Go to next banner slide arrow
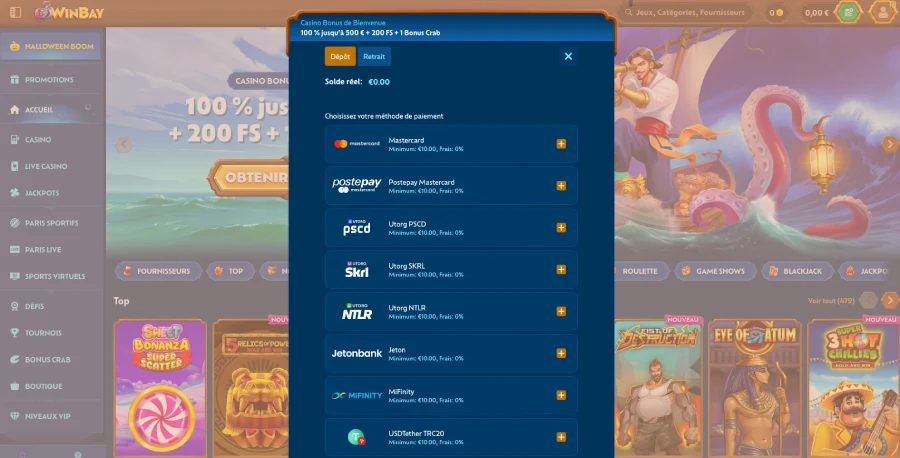Image resolution: width=900 pixels, height=458 pixels. tap(889, 144)
